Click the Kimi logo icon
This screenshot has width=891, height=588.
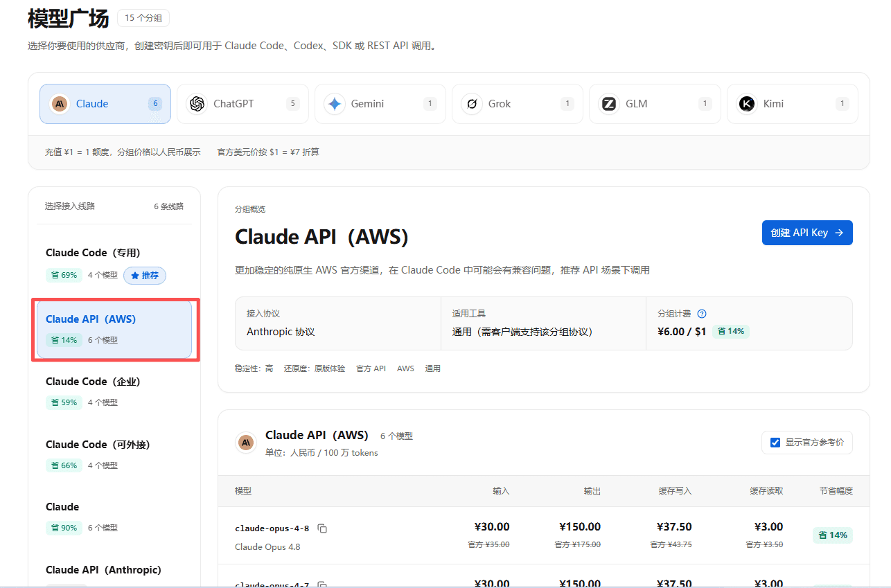pos(747,104)
